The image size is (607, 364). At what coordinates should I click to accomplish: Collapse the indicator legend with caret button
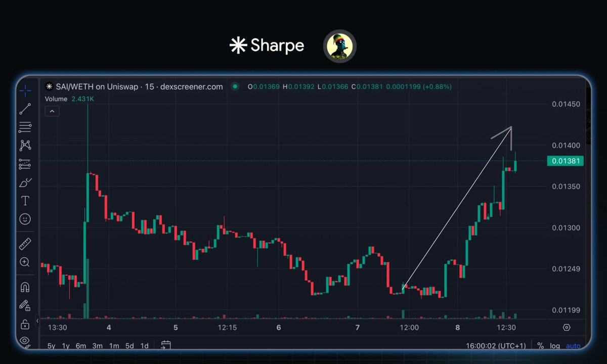(52, 111)
